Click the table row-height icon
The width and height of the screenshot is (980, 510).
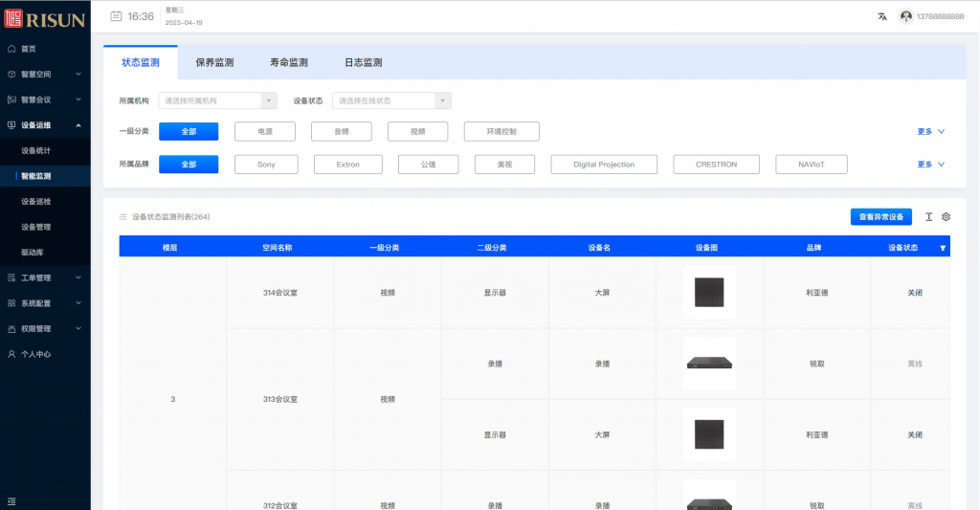coord(928,217)
